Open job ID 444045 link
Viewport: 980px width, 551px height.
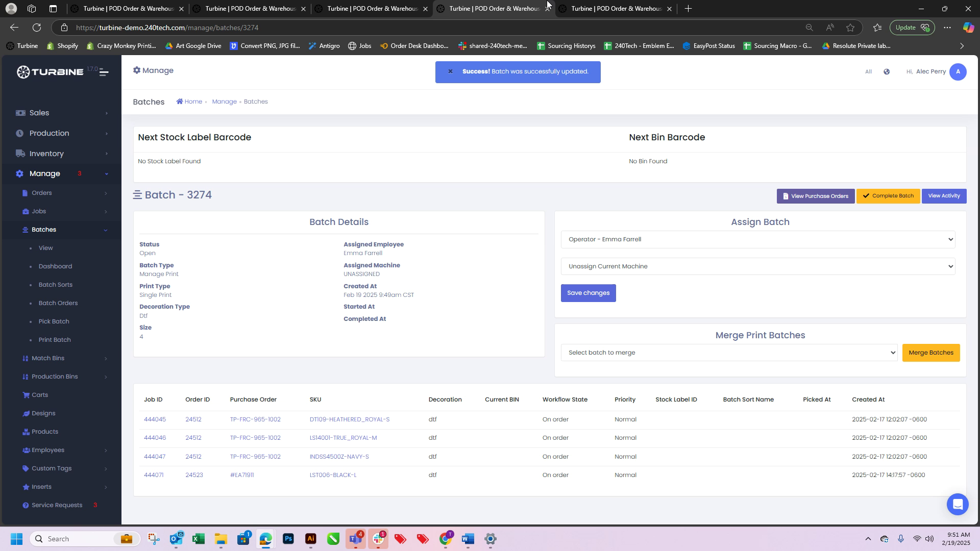pos(155,419)
